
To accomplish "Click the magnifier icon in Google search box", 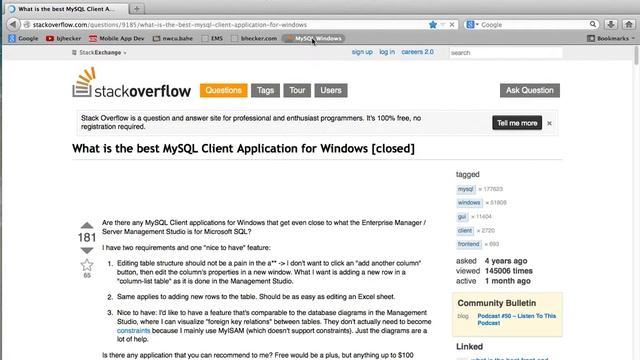I will pyautogui.click(x=593, y=24).
